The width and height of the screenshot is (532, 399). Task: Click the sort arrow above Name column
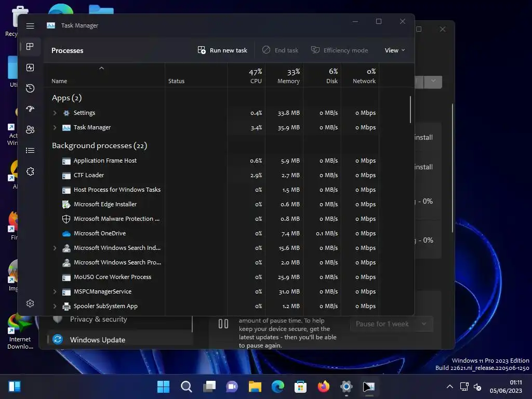(x=101, y=68)
